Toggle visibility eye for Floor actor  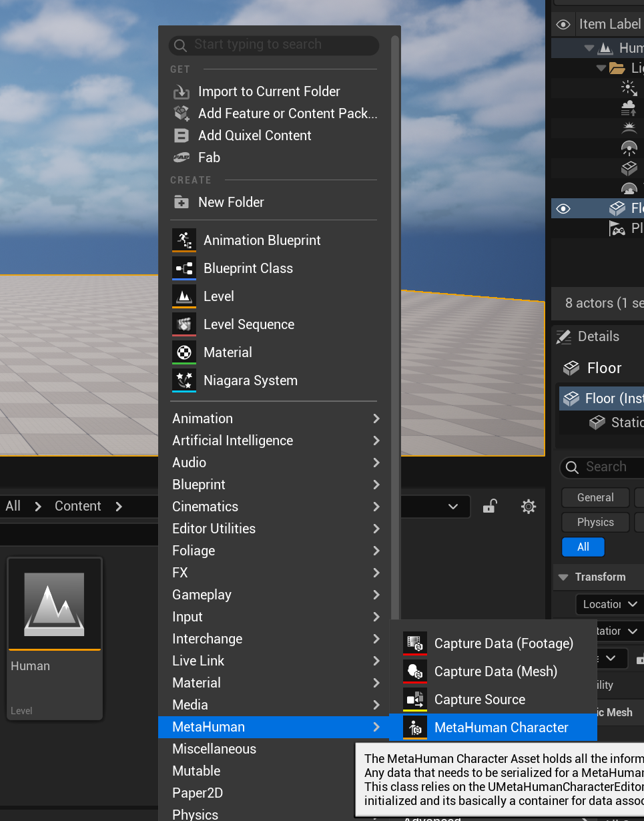coord(563,209)
